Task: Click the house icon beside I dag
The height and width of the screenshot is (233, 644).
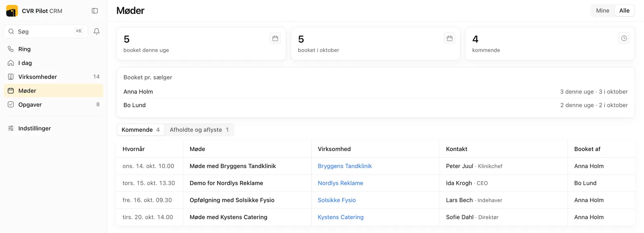Action: pyautogui.click(x=11, y=63)
